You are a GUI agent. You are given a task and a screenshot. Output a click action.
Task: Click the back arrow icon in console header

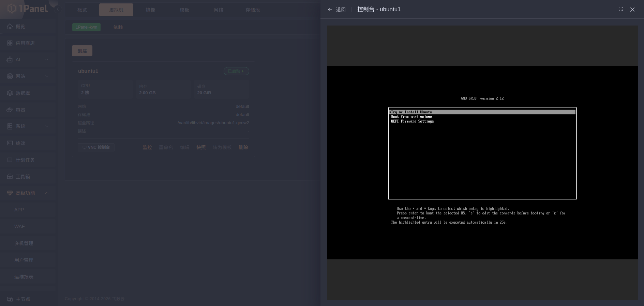(330, 10)
